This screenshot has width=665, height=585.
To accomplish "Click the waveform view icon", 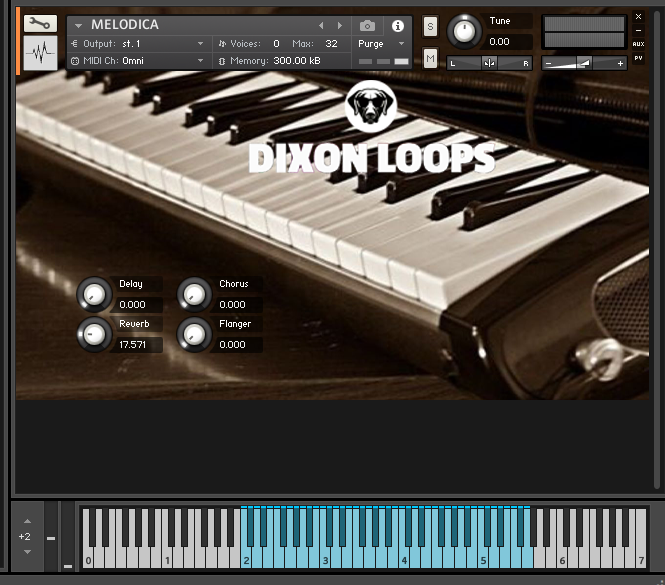I will point(41,54).
